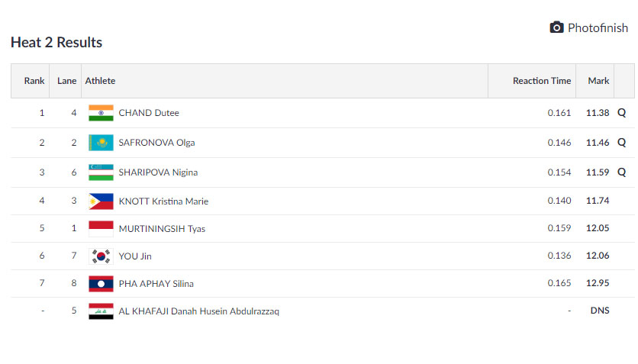Click the DNS mark for AL KHAFAJI
638x364 pixels.
point(600,311)
